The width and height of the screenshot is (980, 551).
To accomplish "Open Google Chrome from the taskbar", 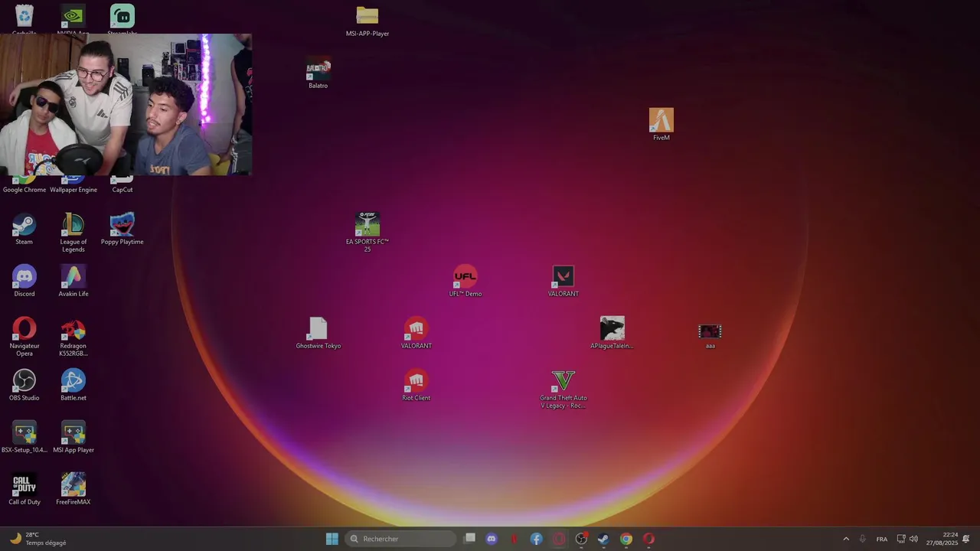I will [x=626, y=539].
